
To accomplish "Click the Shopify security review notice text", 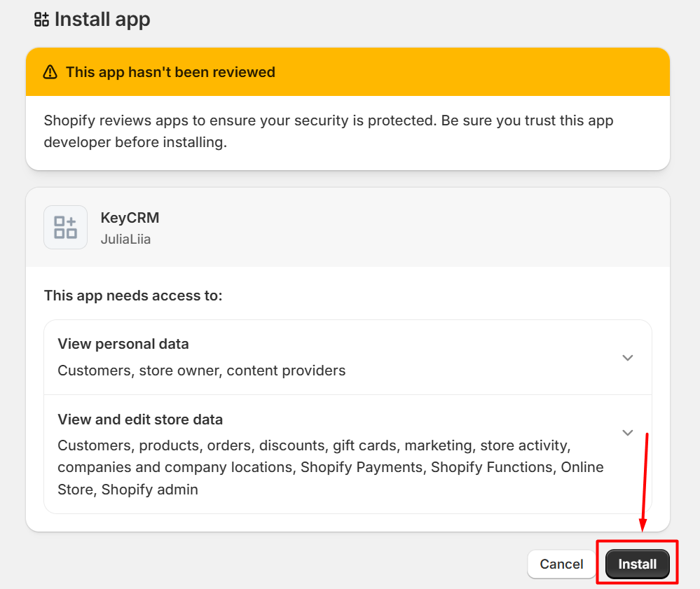I will point(328,131).
